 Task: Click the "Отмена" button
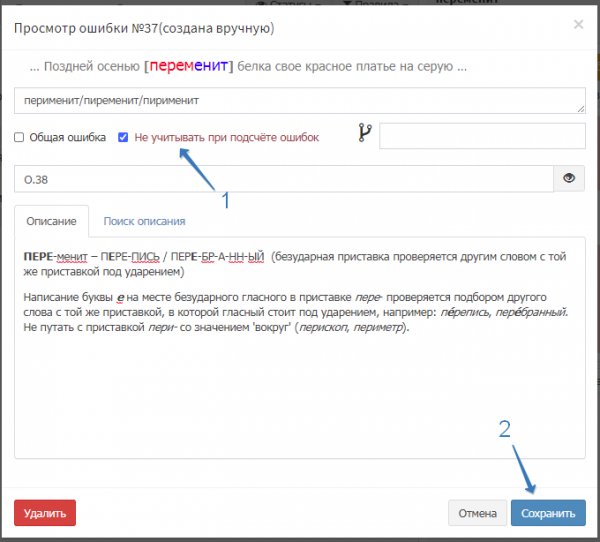[x=477, y=513]
